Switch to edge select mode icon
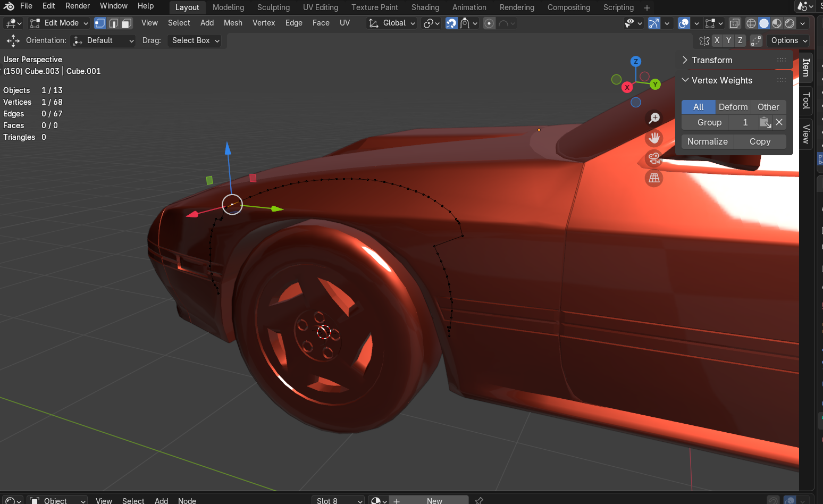Image resolution: width=823 pixels, height=504 pixels. [x=113, y=23]
